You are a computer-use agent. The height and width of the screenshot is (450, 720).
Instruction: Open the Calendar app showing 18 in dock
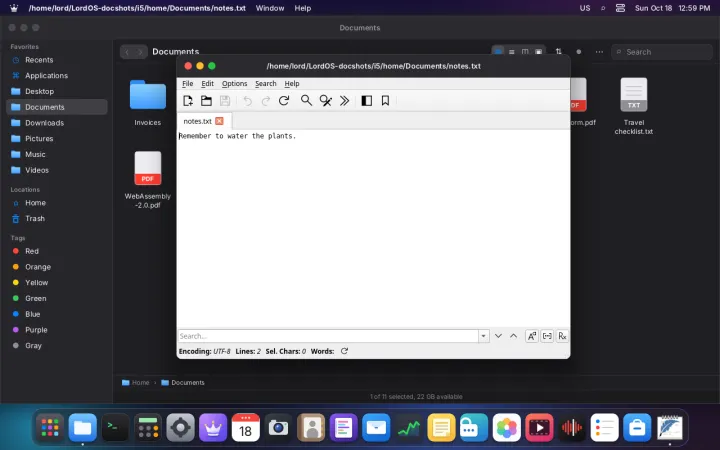[246, 428]
